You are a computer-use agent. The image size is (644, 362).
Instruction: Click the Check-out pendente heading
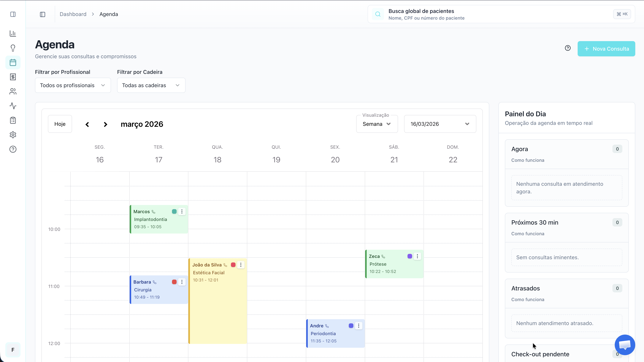[x=540, y=354]
